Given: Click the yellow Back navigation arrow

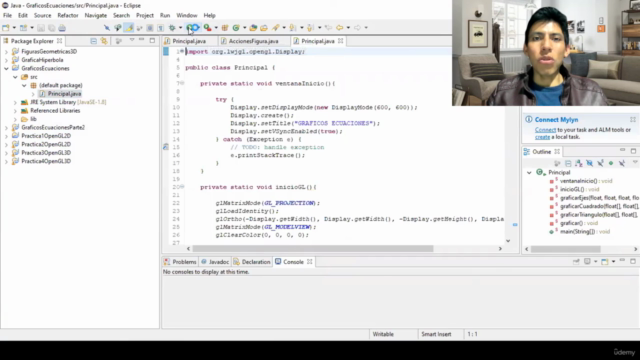Looking at the screenshot, I should click(x=340, y=28).
